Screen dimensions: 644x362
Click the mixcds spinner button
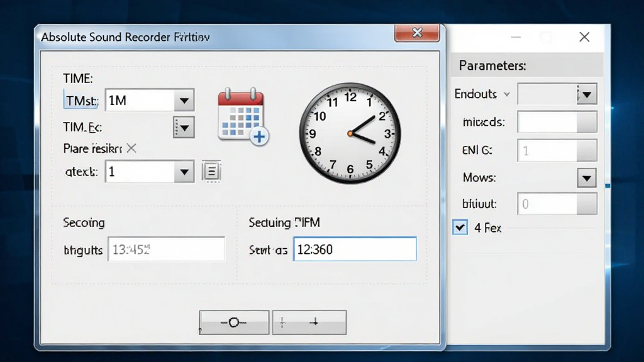coord(587,122)
